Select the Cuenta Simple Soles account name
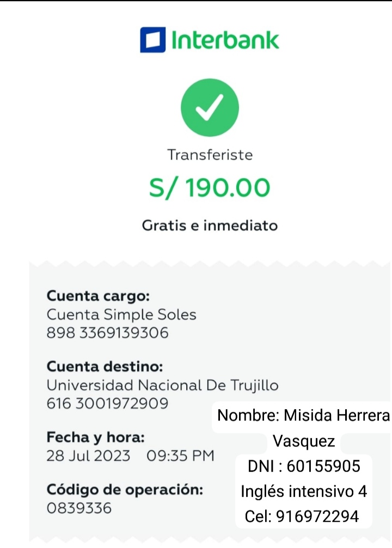This screenshot has width=392, height=548. pyautogui.click(x=121, y=314)
